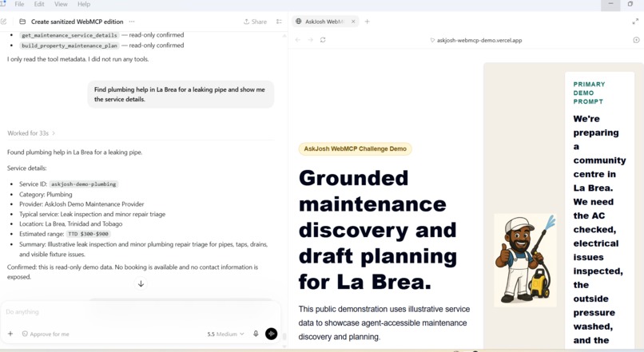The image size is (644, 352).
Task: Expand the 'Worked for 33s' details
Action: click(31, 133)
